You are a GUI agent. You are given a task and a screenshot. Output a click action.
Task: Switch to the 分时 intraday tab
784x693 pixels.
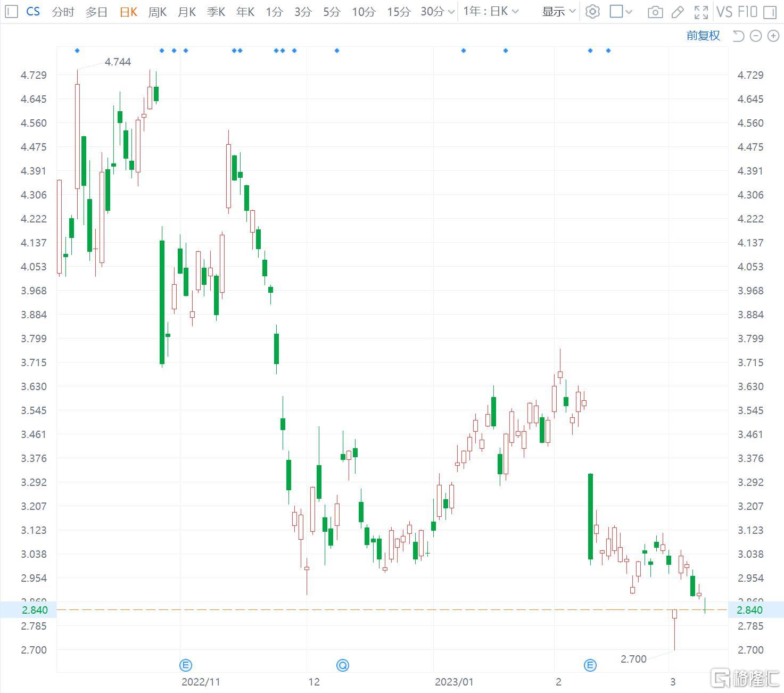63,12
